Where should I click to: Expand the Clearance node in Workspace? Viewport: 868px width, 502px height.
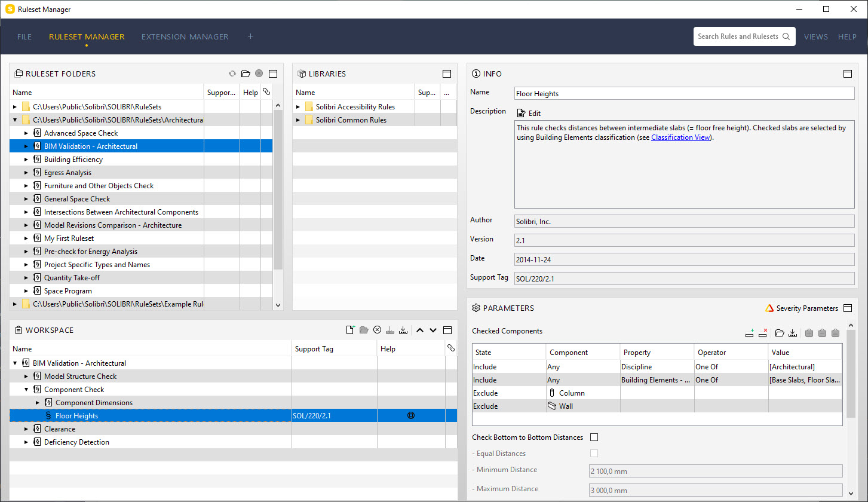(x=26, y=429)
